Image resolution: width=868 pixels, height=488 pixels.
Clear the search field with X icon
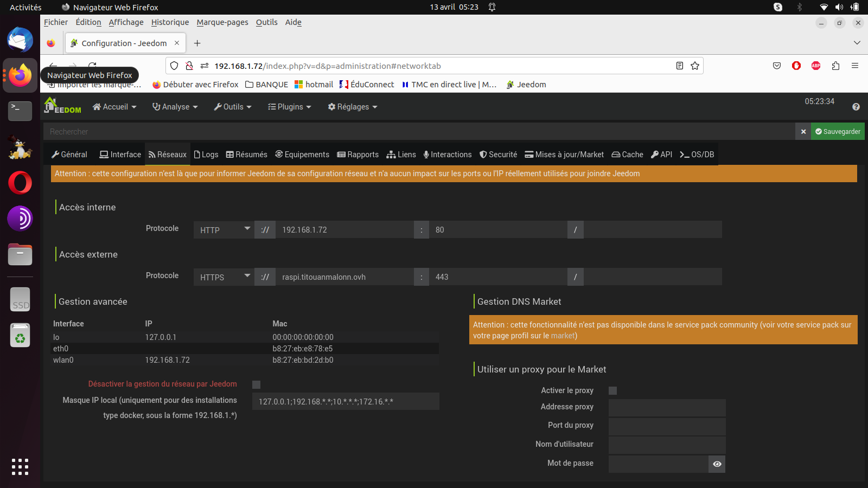click(803, 132)
